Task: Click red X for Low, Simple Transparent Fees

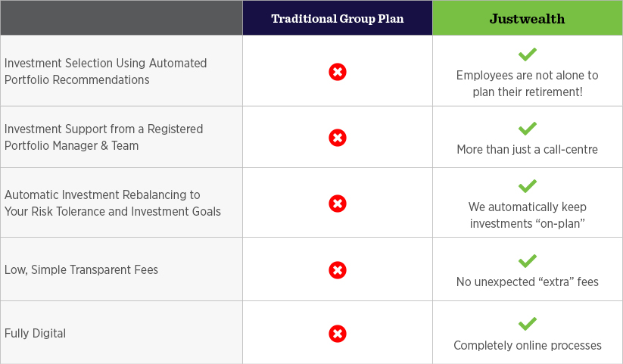Action: click(x=338, y=270)
